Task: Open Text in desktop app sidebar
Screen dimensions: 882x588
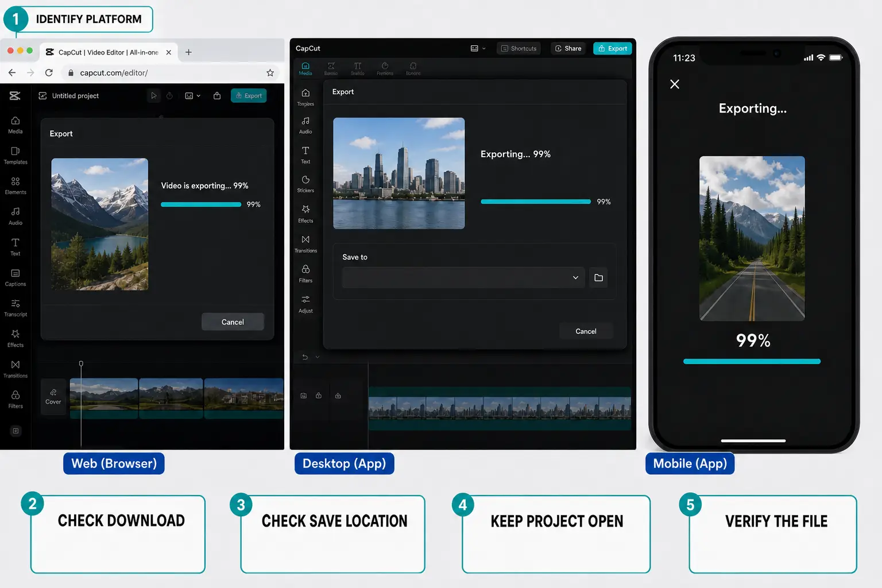Action: pos(305,155)
